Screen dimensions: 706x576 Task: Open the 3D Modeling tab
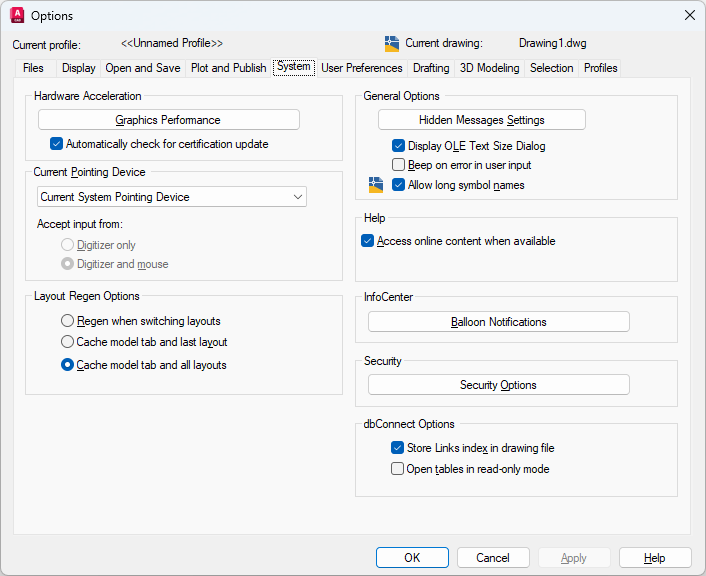tap(489, 68)
